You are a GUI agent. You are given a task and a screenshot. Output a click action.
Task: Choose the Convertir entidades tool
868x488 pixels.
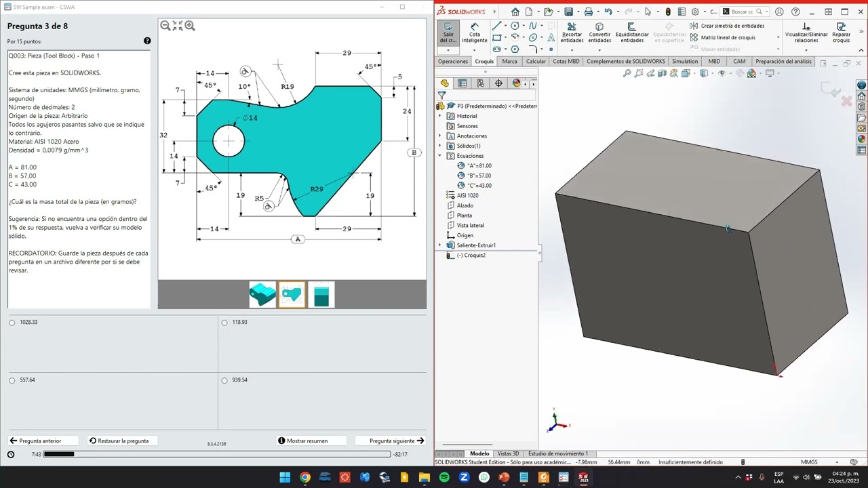coord(599,33)
